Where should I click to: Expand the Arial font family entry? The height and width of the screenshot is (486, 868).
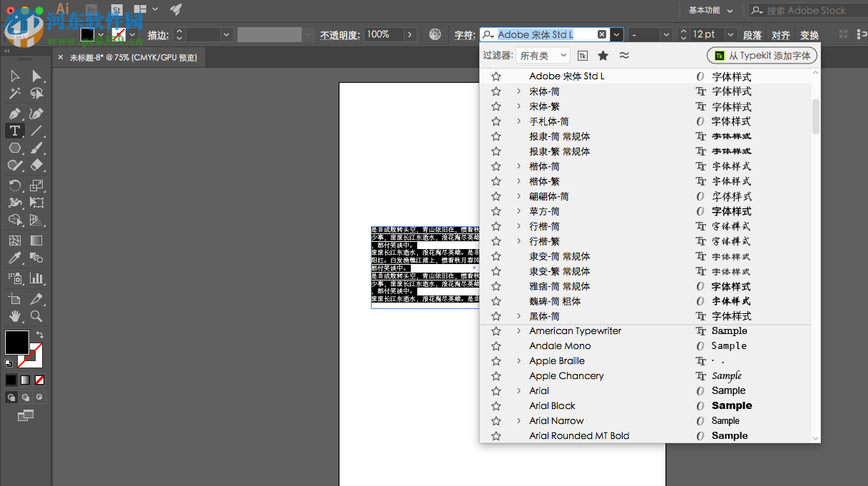tap(518, 390)
